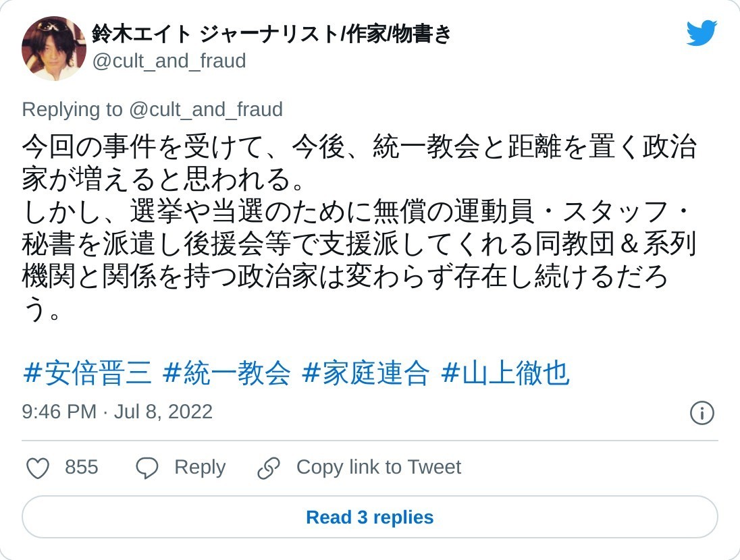This screenshot has height=560, width=740.
Task: Click the Reply text label
Action: tap(199, 467)
